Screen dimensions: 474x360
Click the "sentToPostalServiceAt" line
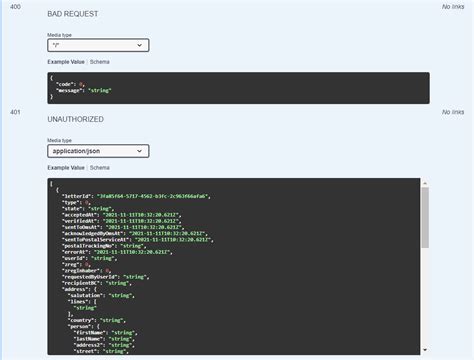coord(138,239)
